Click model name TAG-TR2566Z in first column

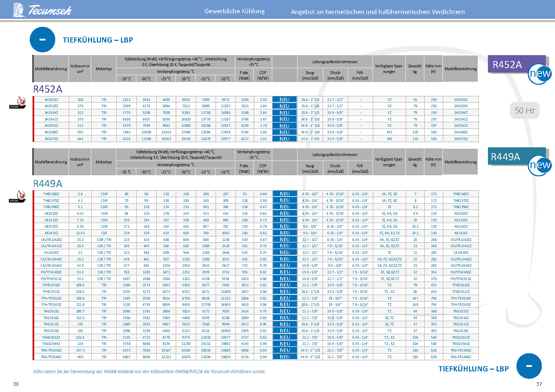[x=51, y=357]
